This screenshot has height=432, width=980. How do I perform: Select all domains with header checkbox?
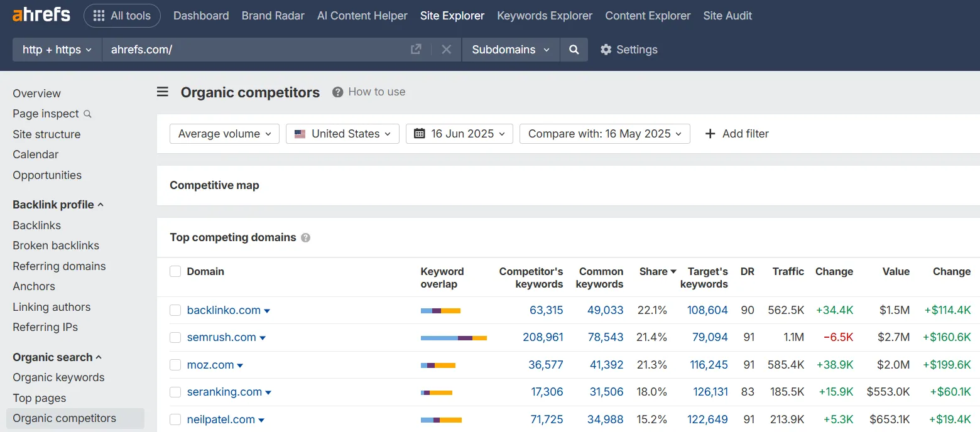coord(175,271)
